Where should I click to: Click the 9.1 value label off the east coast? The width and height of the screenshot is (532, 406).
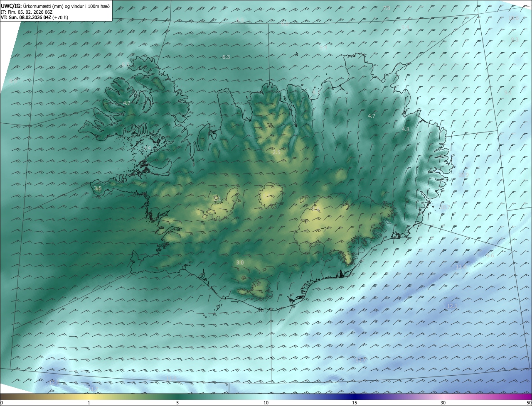tap(508, 92)
